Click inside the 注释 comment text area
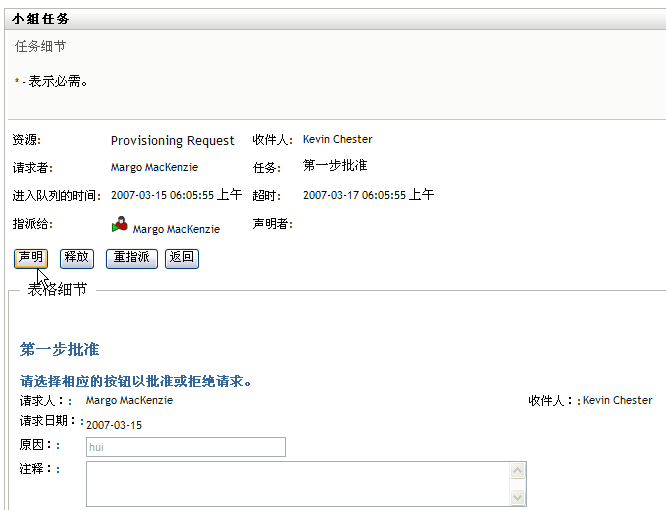The image size is (666, 510). click(x=297, y=484)
